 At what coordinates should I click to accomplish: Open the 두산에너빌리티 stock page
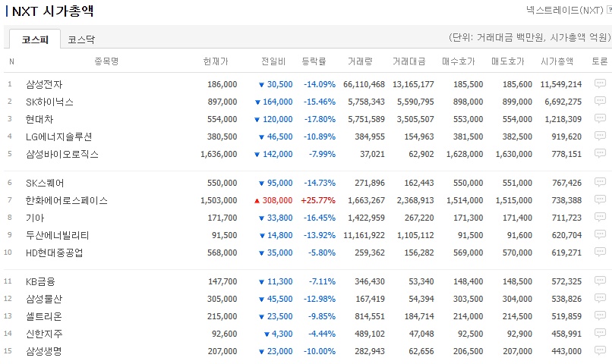(x=58, y=235)
